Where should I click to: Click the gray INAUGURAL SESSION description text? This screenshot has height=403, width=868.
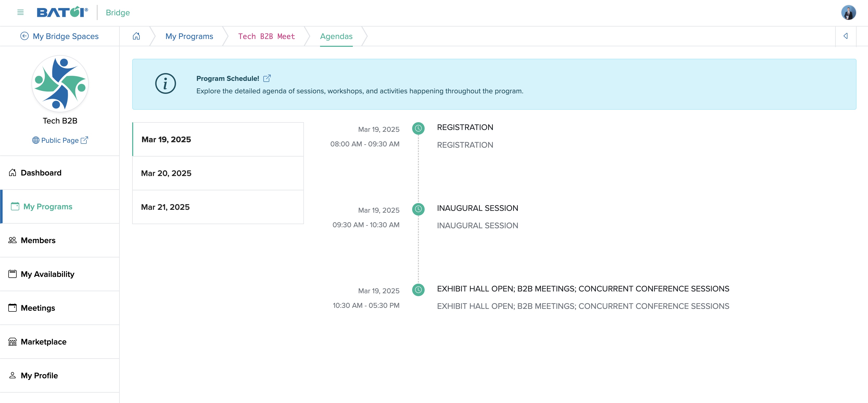click(477, 226)
